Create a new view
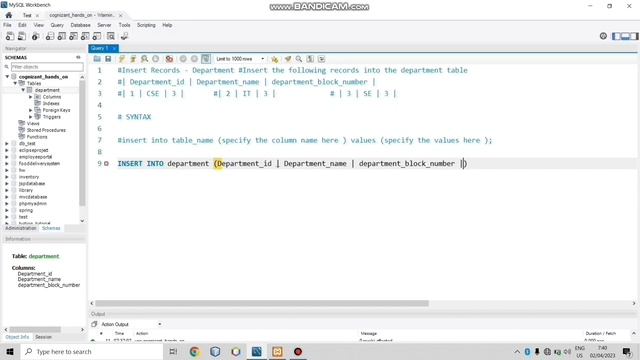 (73, 36)
